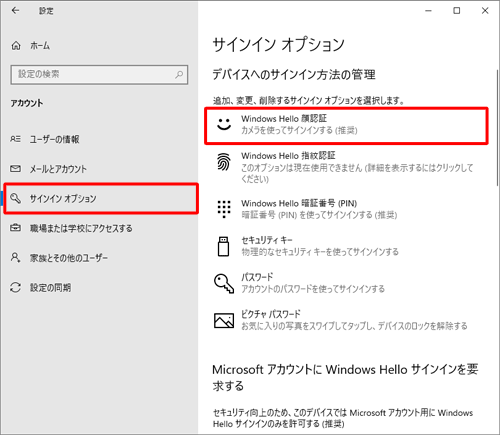Expand the ピクチャ パスワード sign-in option
Viewport: 500px width, 435px height.
pyautogui.click(x=346, y=320)
